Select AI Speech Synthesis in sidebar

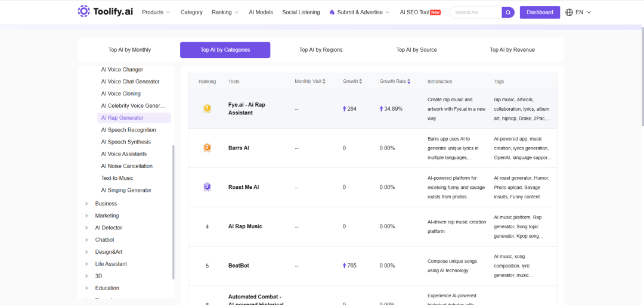tap(126, 142)
